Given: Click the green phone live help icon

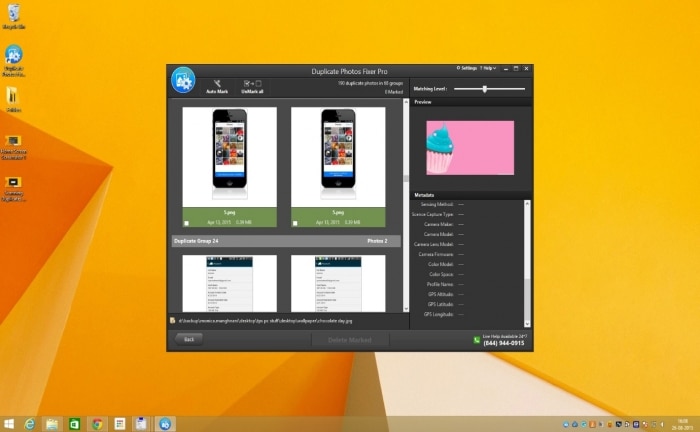Looking at the screenshot, I should (476, 340).
